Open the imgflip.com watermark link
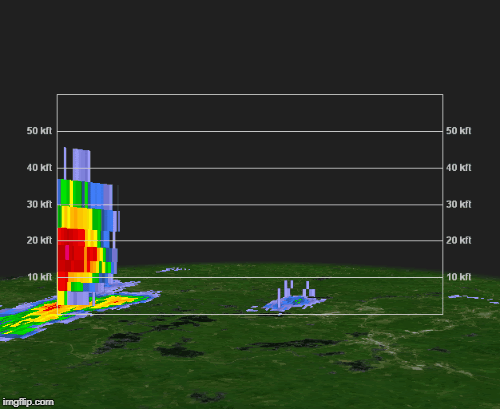The width and height of the screenshot is (500, 409). (28, 402)
